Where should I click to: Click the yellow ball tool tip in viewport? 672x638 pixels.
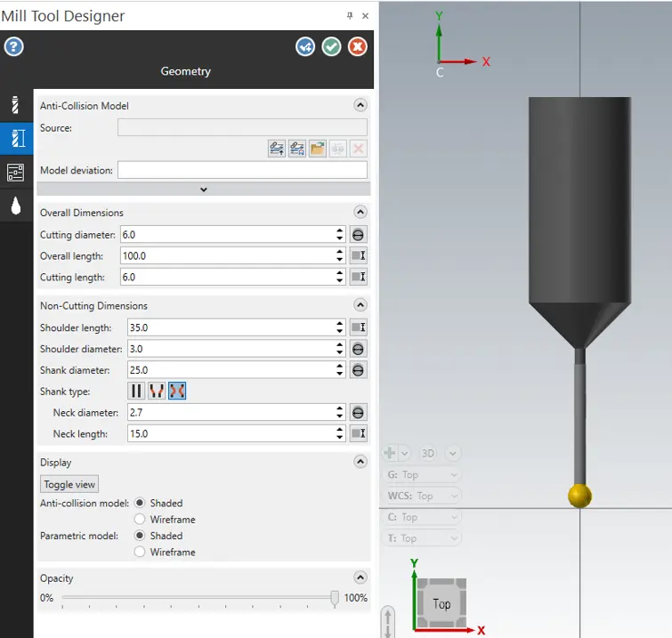[579, 496]
